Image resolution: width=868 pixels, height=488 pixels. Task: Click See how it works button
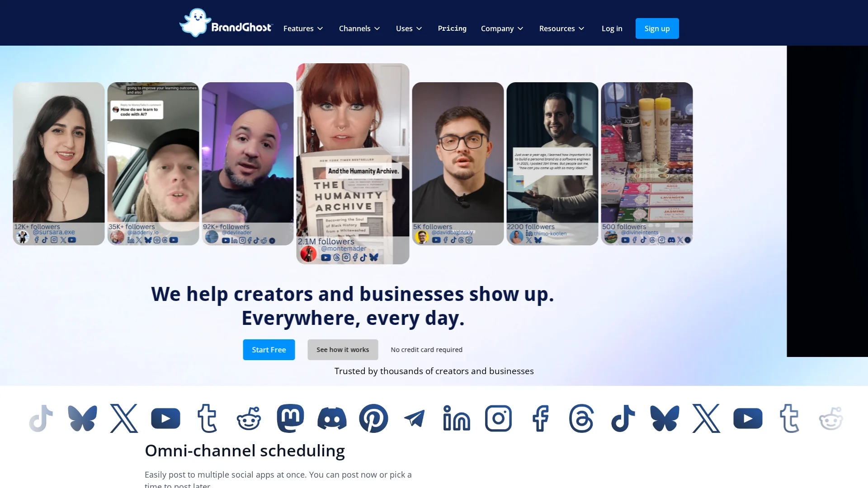[343, 350]
